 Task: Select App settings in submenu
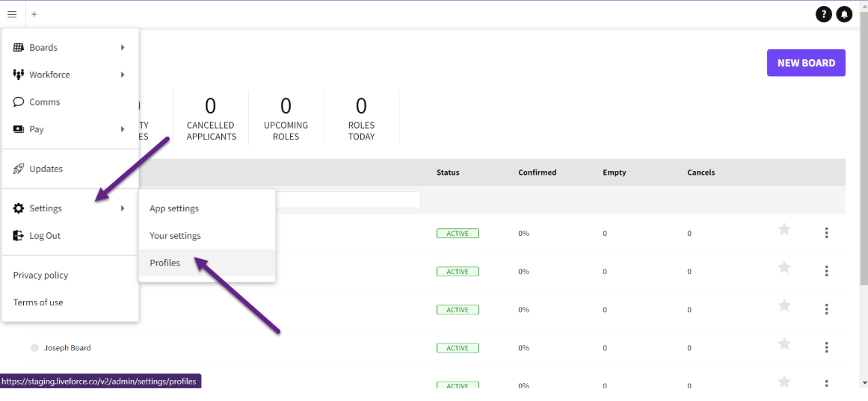(207, 208)
